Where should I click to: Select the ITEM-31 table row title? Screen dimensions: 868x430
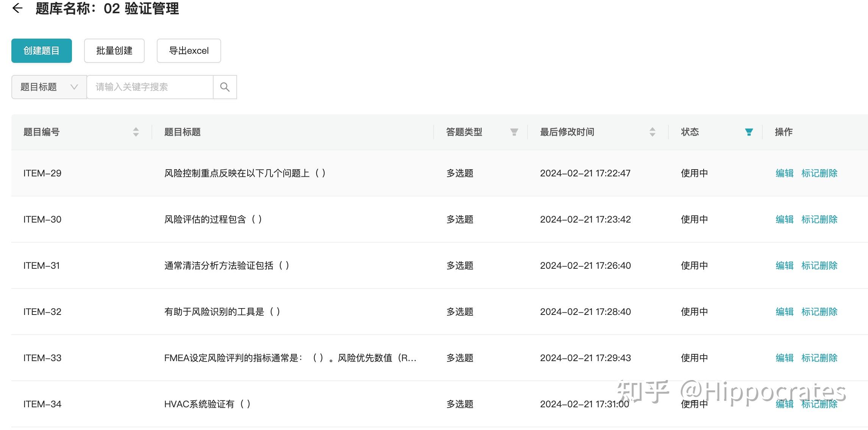[226, 266]
